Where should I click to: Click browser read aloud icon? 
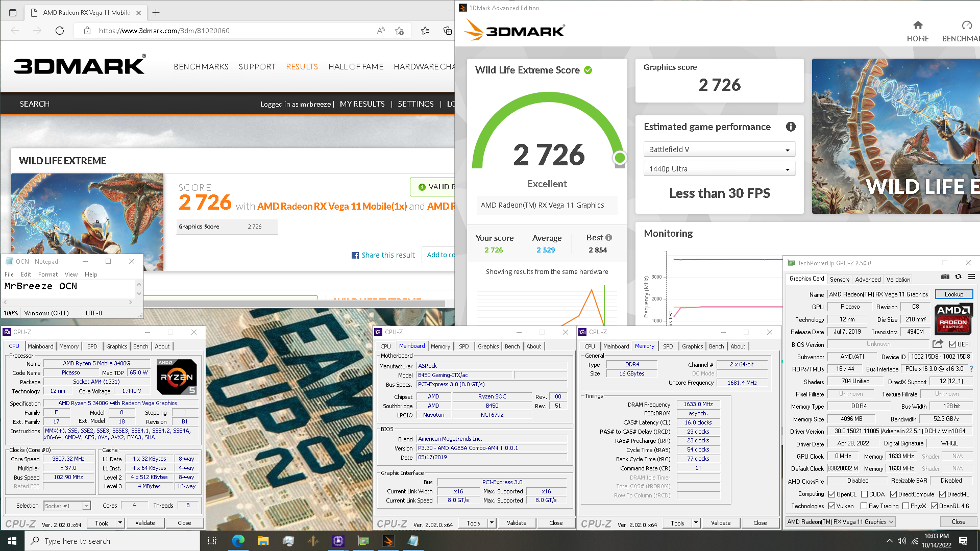pos(381,31)
